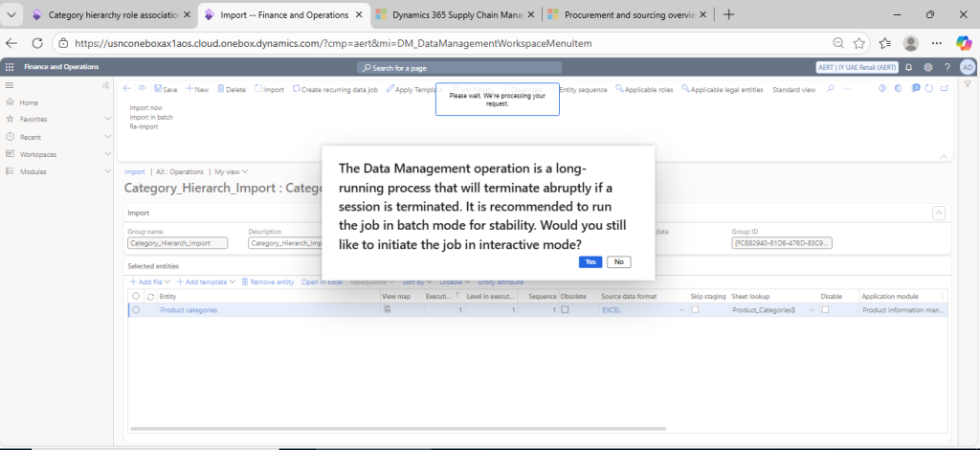Open settings gear in the header
The height and width of the screenshot is (450, 980).
click(x=927, y=67)
